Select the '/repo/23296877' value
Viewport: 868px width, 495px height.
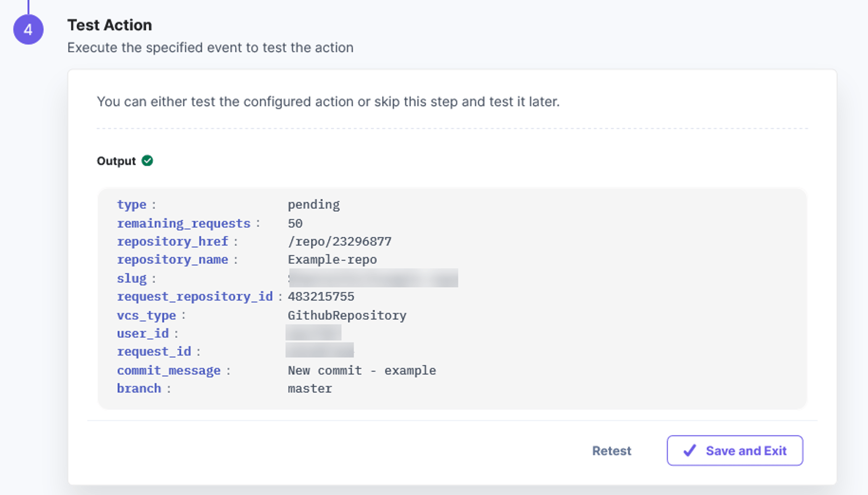pyautogui.click(x=339, y=242)
